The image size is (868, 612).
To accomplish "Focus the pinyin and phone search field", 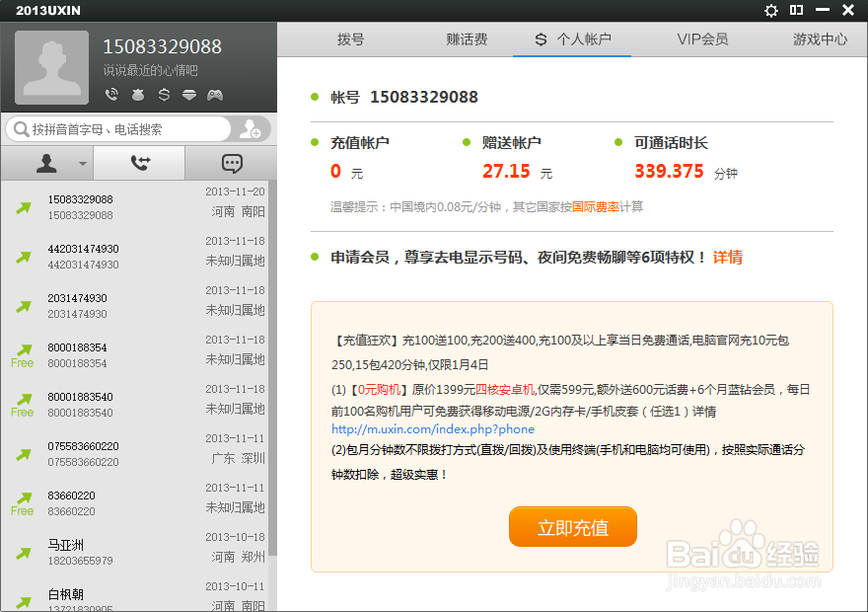I will [118, 129].
